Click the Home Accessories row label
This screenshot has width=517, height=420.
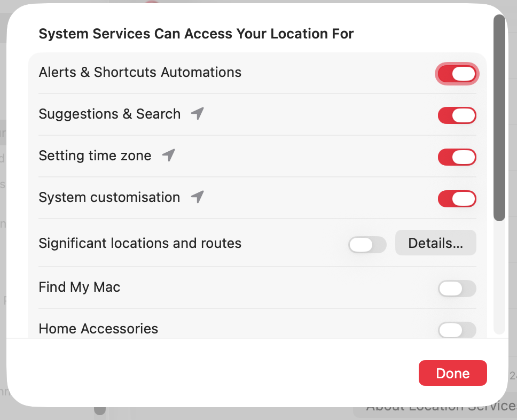[98, 329]
